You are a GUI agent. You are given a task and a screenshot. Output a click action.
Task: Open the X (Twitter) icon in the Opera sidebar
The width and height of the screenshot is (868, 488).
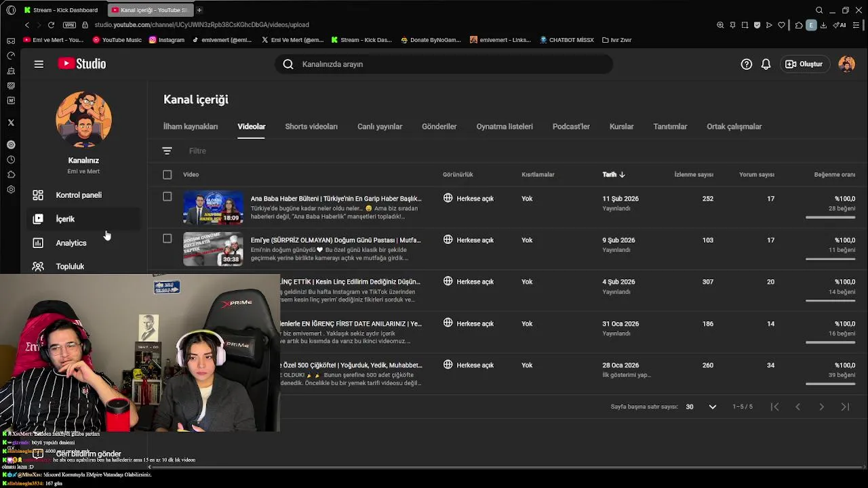[10, 123]
